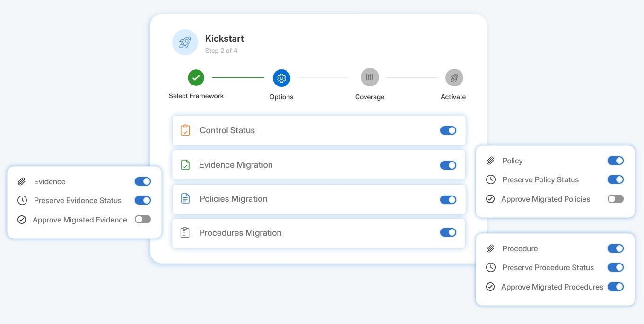
Task: Click the paperclip icon beside Procedure
Action: 490,248
